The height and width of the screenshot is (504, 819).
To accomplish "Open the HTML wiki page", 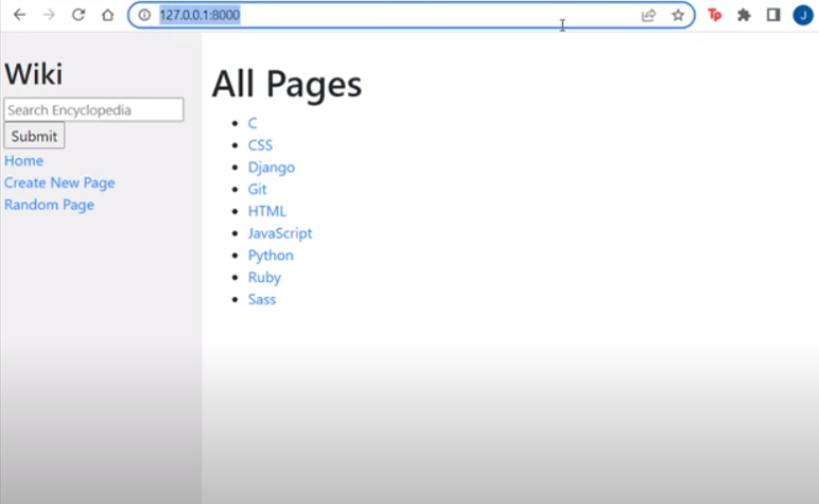I will (x=267, y=211).
